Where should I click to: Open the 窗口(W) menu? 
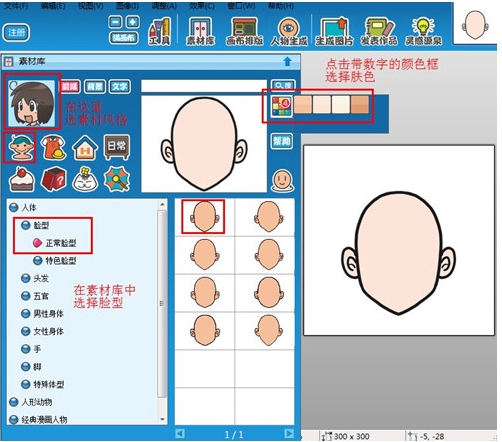[241, 6]
